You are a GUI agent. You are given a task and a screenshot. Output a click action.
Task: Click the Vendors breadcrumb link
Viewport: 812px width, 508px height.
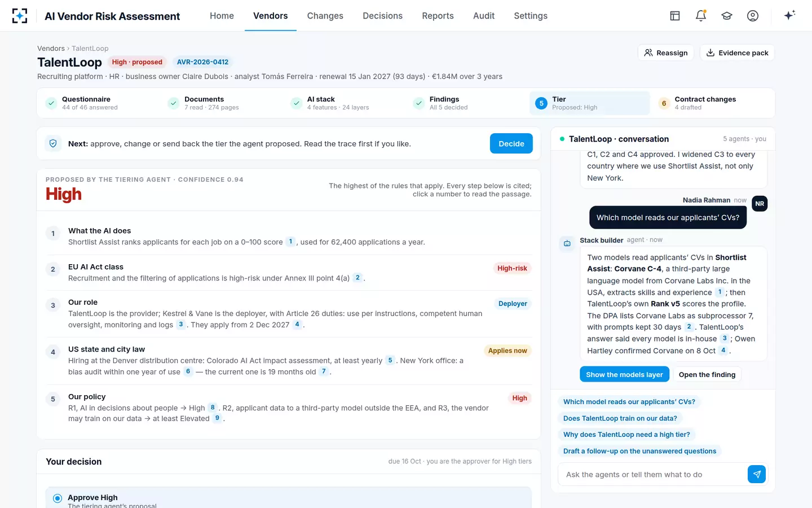point(51,49)
